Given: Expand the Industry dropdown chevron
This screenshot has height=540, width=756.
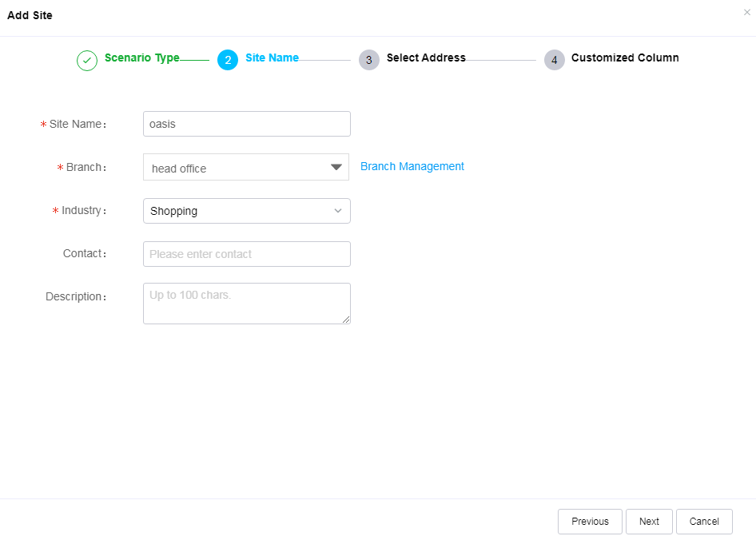Looking at the screenshot, I should coord(338,211).
